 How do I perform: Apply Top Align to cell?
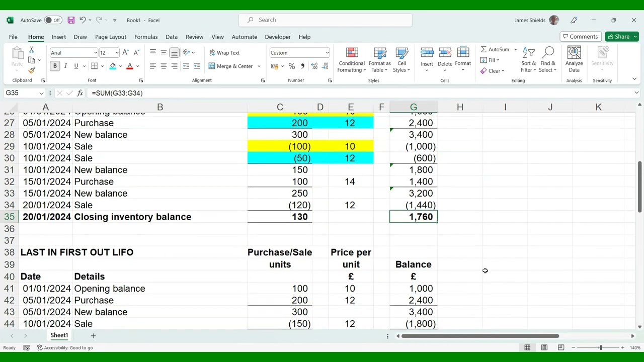(153, 53)
